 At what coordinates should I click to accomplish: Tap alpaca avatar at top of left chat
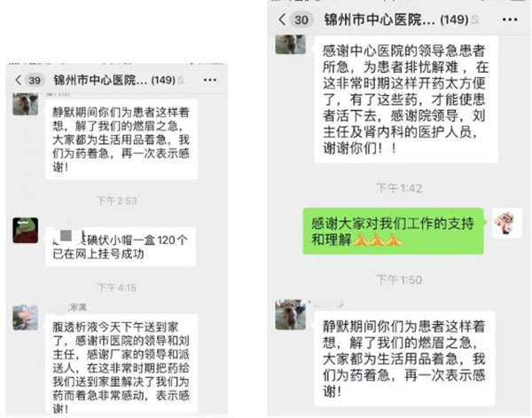click(26, 104)
